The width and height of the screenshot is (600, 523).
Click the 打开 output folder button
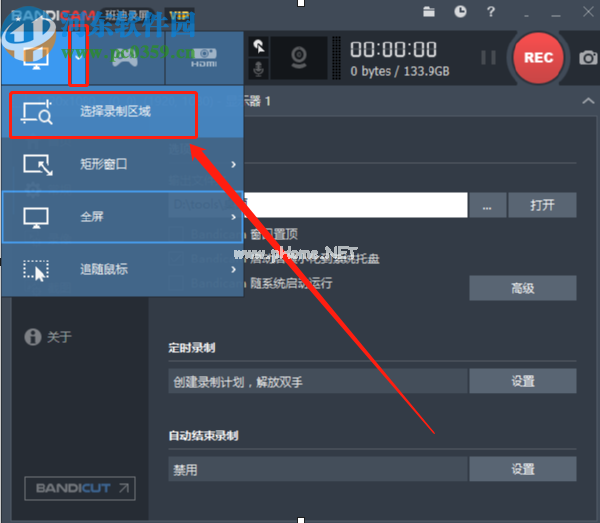click(542, 205)
